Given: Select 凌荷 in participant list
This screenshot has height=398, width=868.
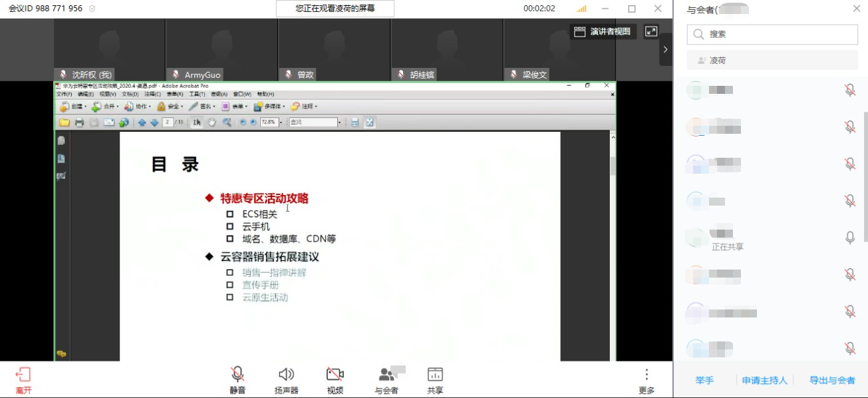Looking at the screenshot, I should click(772, 60).
